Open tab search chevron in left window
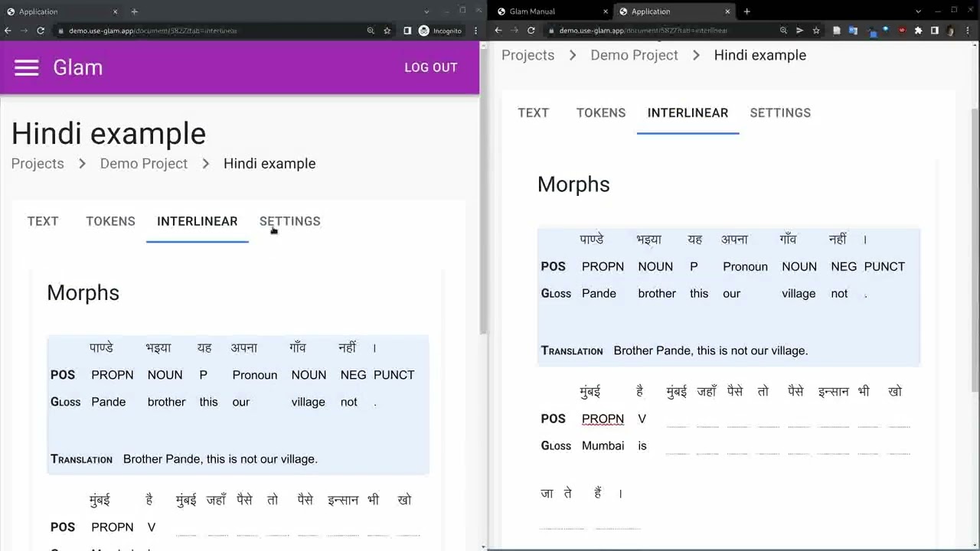Screen dimensions: 980x551 tap(426, 11)
